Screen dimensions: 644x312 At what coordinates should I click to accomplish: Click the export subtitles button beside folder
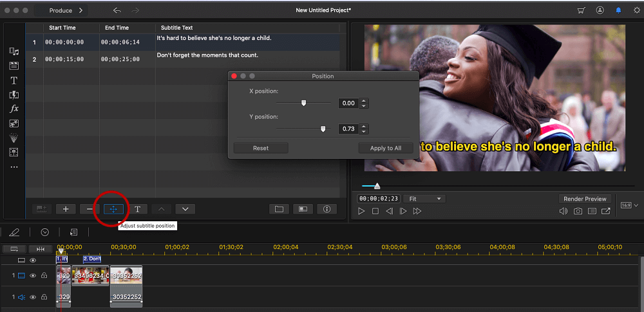303,209
